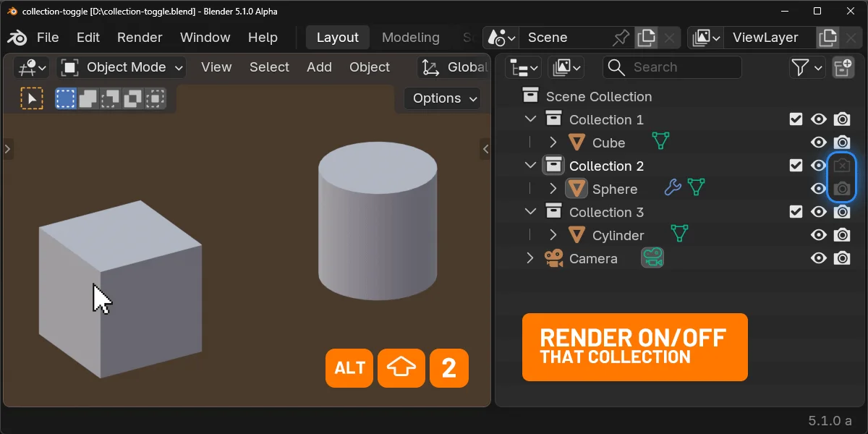This screenshot has height=434, width=868.
Task: Switch to the Modeling workspace tab
Action: coord(410,37)
